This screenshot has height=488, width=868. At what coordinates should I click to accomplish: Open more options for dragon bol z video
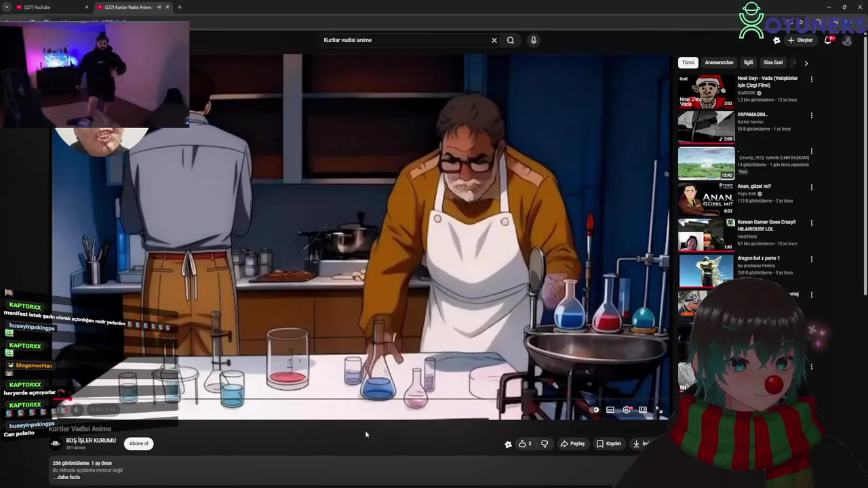tap(812, 259)
